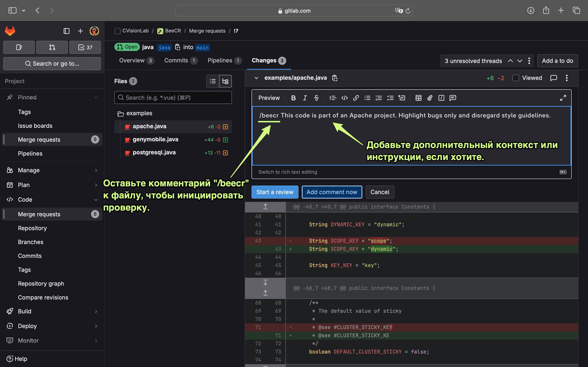Insert a link using the toolbar icon
This screenshot has width=588, height=367.
[356, 98]
